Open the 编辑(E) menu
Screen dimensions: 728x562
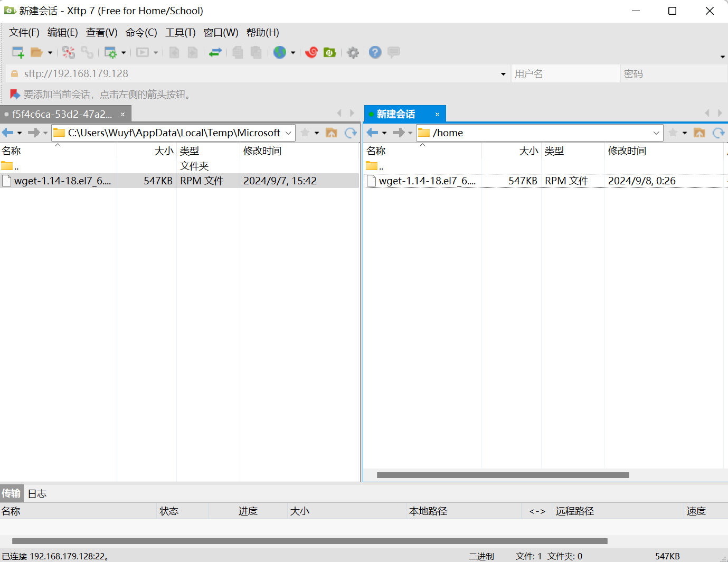click(63, 33)
